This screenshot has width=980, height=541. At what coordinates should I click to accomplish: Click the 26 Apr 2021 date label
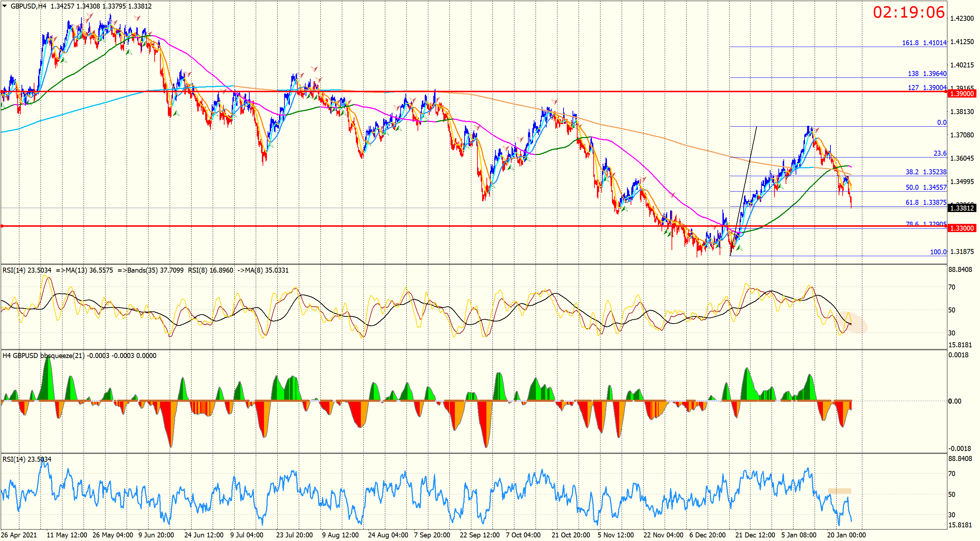coord(19,535)
